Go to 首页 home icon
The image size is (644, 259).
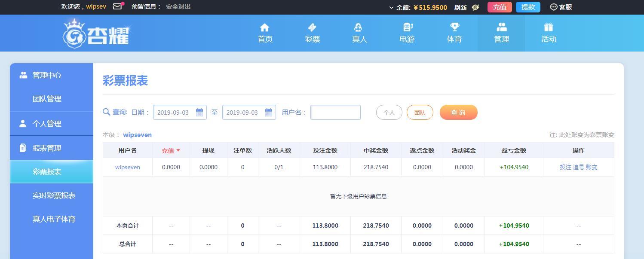pyautogui.click(x=264, y=28)
